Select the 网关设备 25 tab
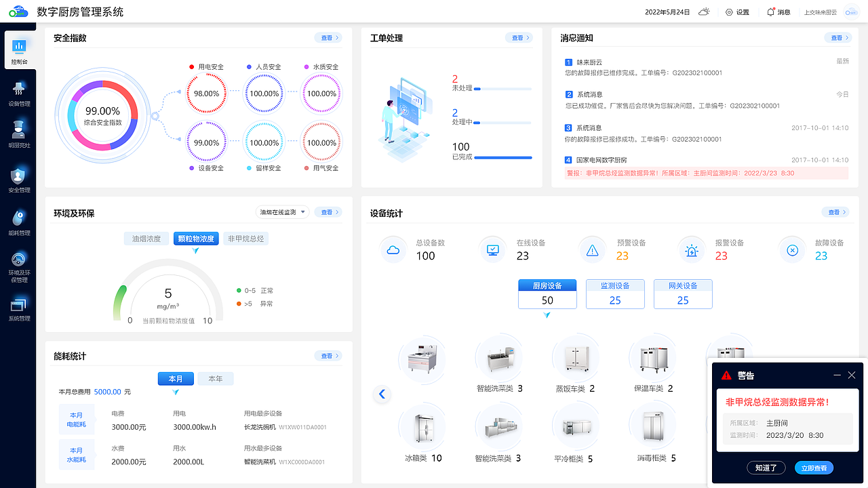 point(683,294)
